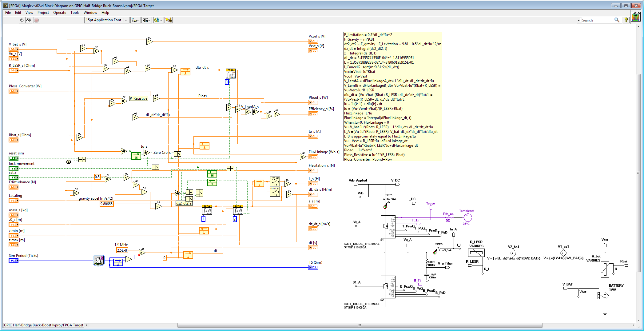Click the Vcoil_s [V] indicator terminal

click(313, 41)
